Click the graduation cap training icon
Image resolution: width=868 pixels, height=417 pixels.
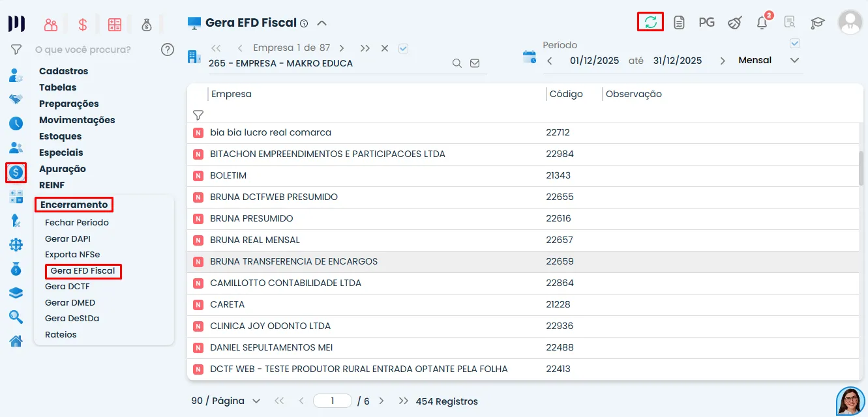coord(817,23)
